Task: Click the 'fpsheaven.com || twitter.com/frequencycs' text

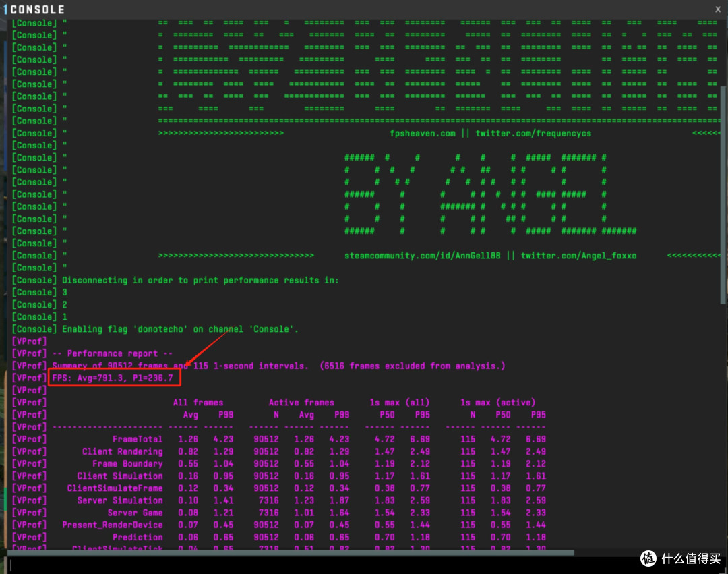Action: (x=490, y=134)
